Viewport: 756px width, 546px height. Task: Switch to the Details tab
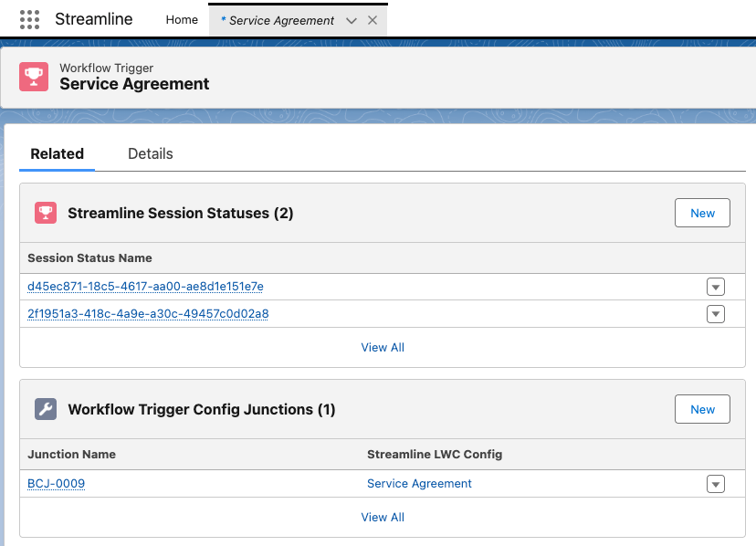pyautogui.click(x=151, y=153)
